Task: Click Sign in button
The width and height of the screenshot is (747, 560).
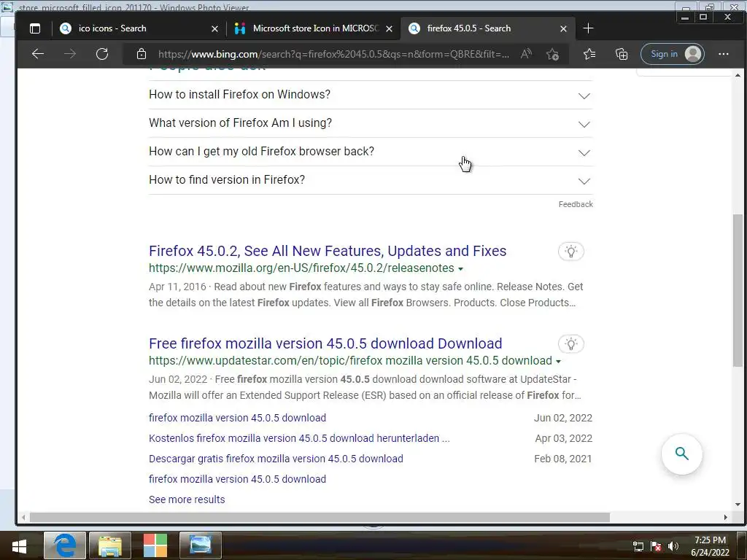Action: pos(673,54)
